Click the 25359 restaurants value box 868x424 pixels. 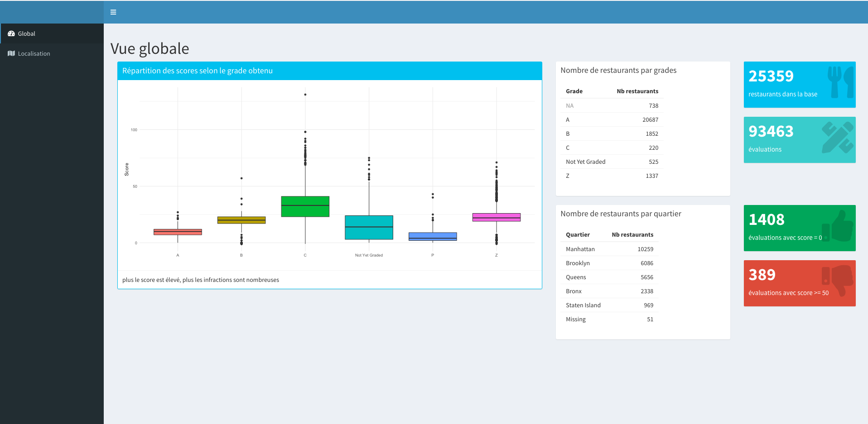(800, 85)
